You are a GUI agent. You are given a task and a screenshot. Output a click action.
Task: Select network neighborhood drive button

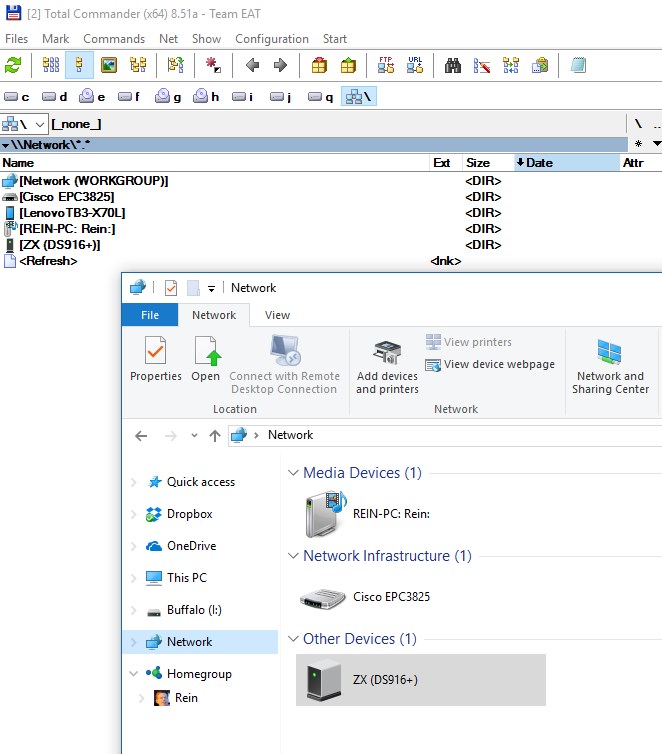pos(359,97)
